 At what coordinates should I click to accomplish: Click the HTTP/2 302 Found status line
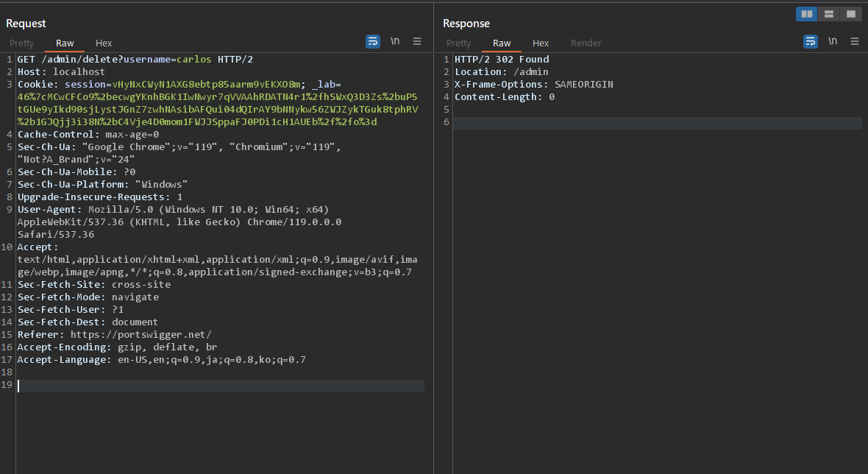point(502,59)
